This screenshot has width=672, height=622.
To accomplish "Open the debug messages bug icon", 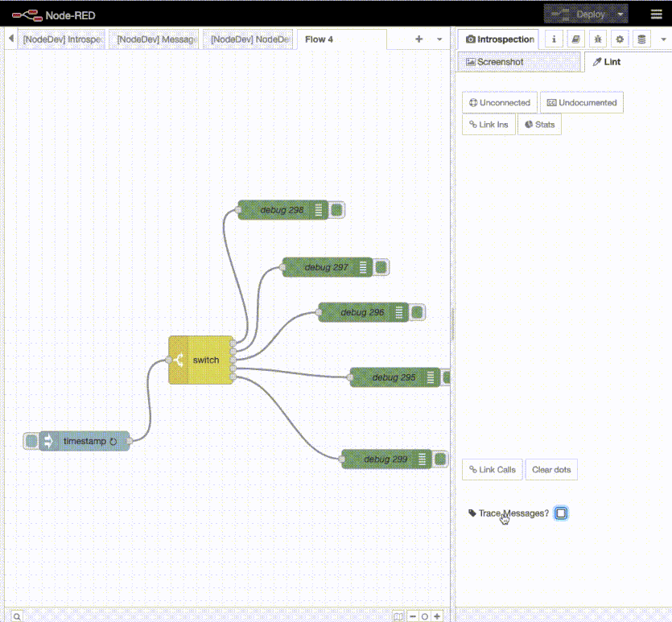I will tap(598, 39).
